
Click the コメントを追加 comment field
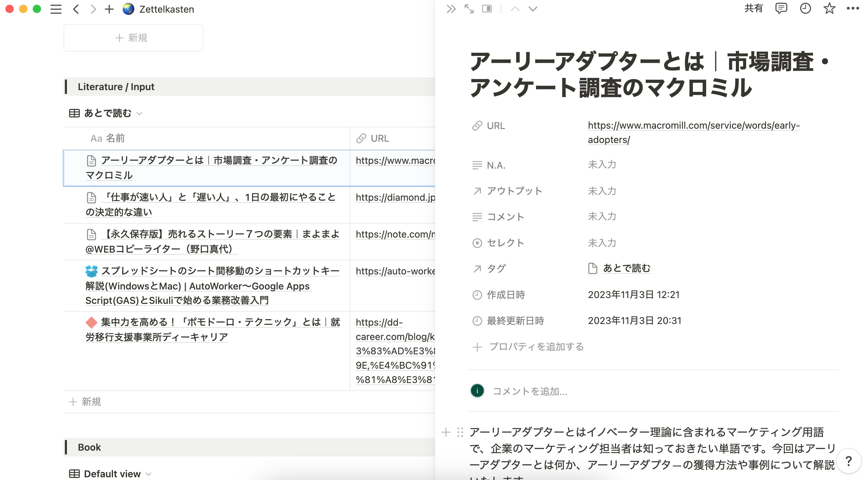(x=530, y=391)
